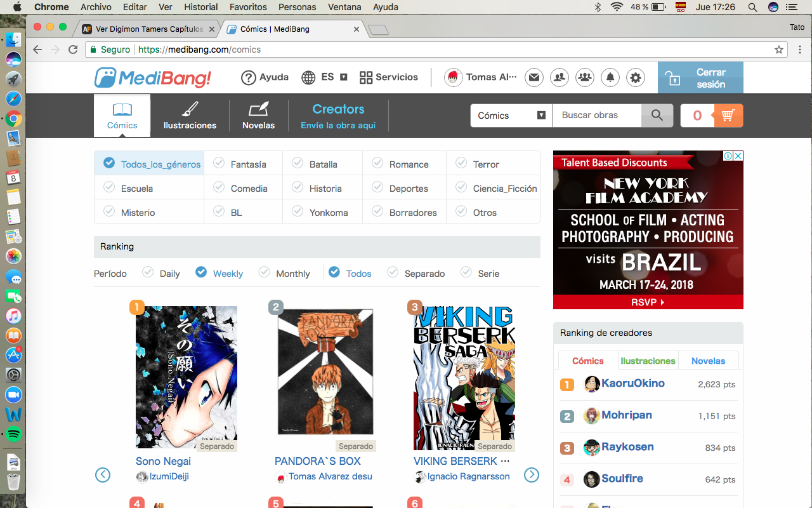Open the Historial menu

(200, 7)
